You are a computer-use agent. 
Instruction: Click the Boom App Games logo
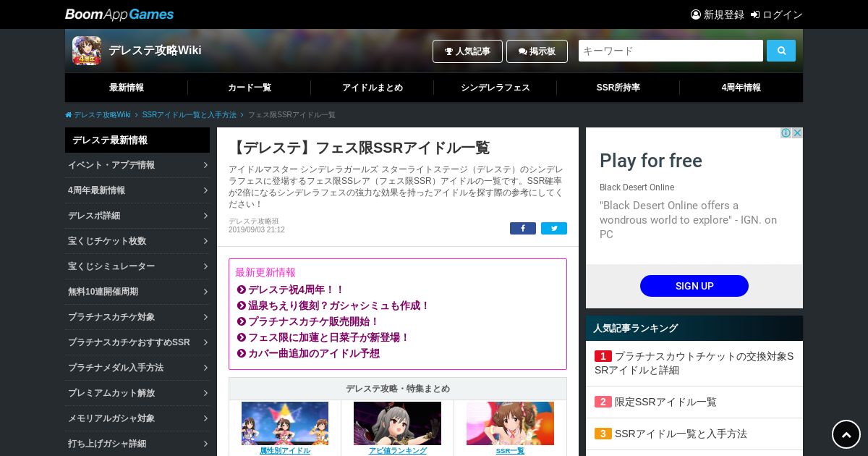click(x=119, y=14)
